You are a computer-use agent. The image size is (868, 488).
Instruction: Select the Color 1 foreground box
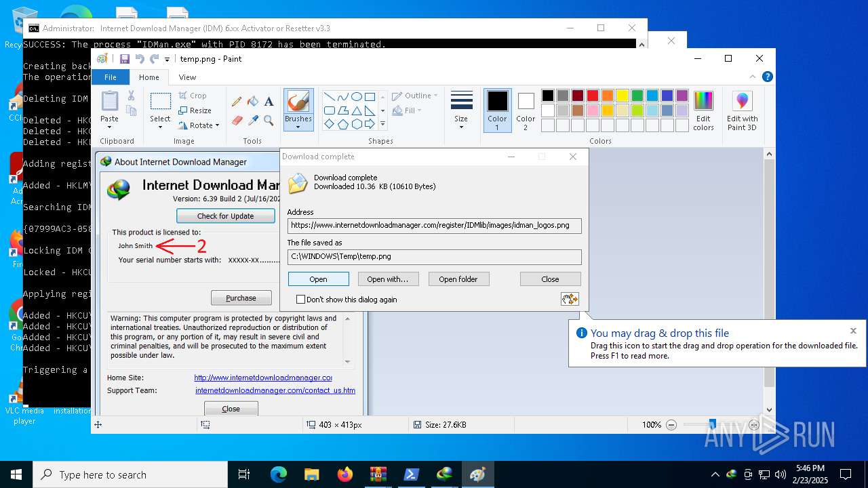pos(497,110)
